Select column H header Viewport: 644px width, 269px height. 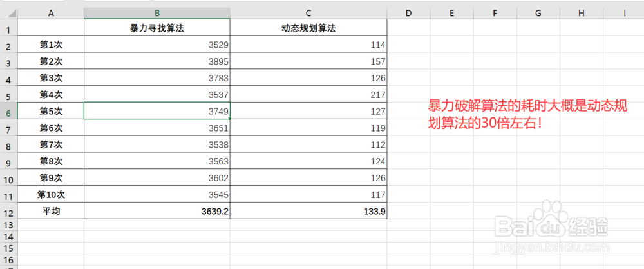pyautogui.click(x=581, y=13)
